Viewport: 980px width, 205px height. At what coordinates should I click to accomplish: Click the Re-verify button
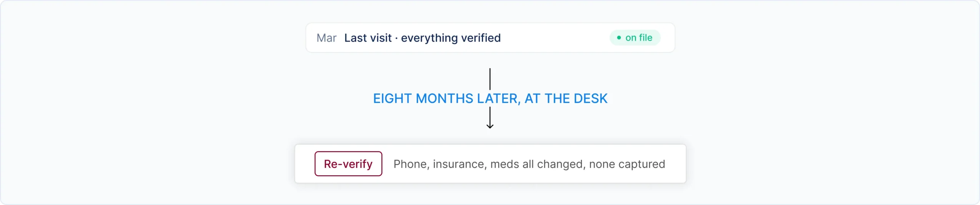pos(348,164)
